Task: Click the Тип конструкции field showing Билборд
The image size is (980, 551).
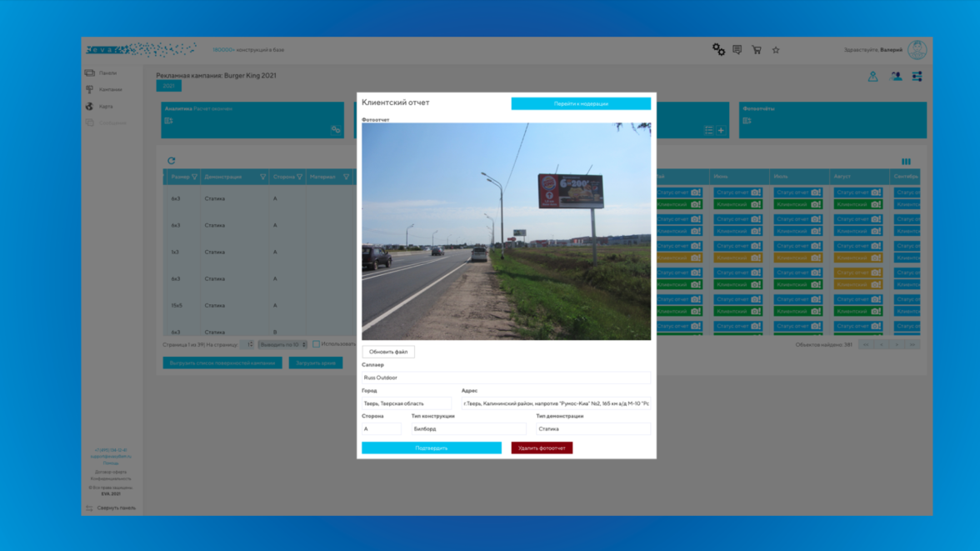Action: [x=468, y=429]
